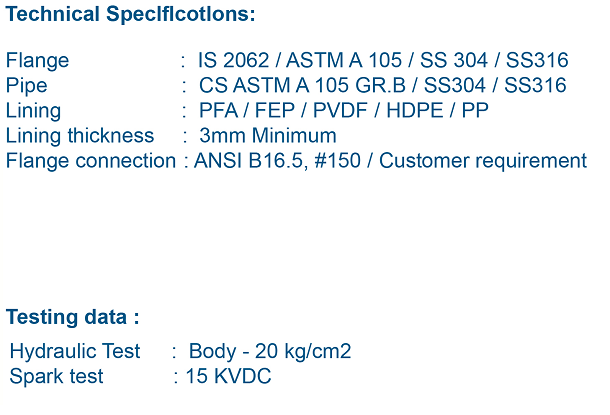The height and width of the screenshot is (415, 610).
Task: Click the Customer requirement text
Action: (x=483, y=161)
